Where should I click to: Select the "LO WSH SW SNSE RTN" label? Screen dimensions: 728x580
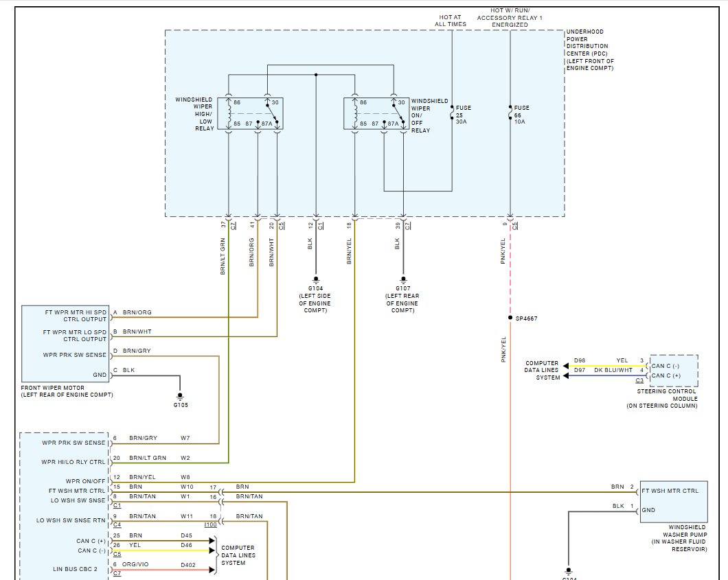point(71,520)
